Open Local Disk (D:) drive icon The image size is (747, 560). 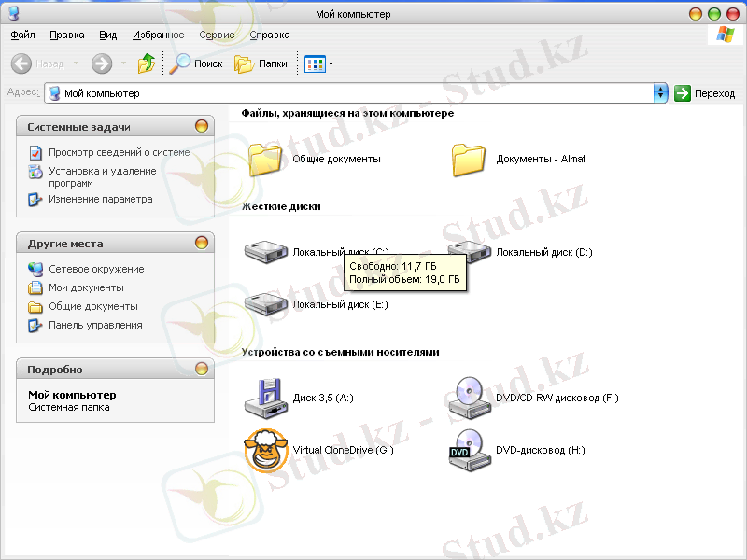[470, 251]
